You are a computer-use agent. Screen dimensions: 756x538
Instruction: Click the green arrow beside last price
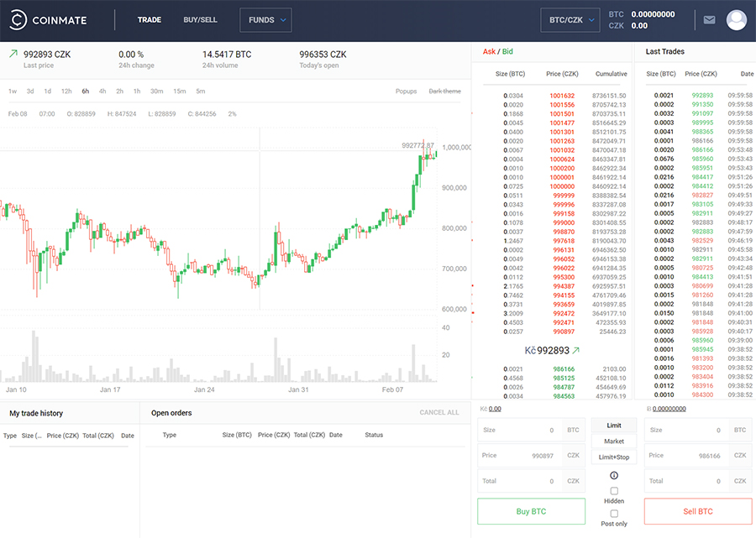click(13, 54)
